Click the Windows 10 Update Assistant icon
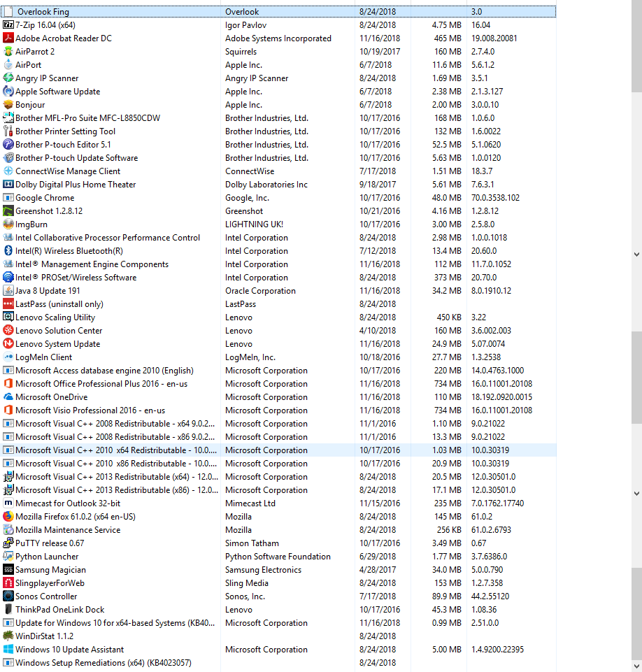The height and width of the screenshot is (672, 642). pyautogui.click(x=8, y=650)
